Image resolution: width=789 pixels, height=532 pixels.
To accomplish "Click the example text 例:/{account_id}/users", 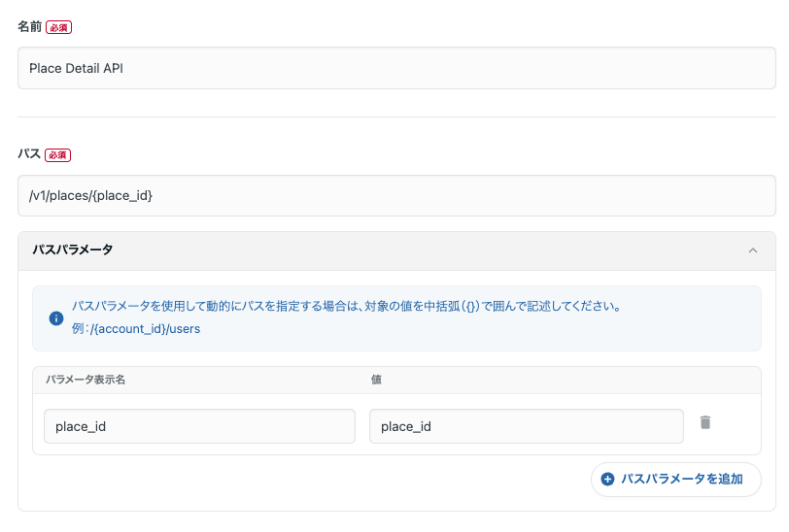I will 136,329.
